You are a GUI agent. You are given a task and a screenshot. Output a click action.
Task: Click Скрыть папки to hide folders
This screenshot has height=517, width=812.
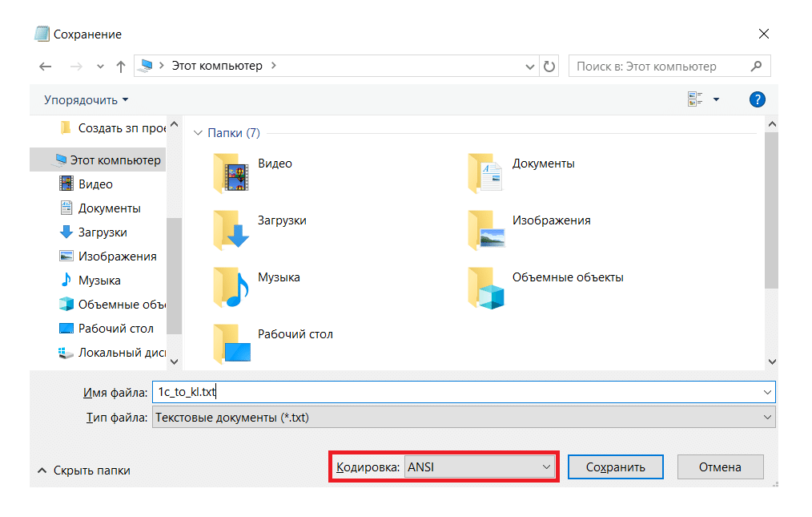coord(84,471)
